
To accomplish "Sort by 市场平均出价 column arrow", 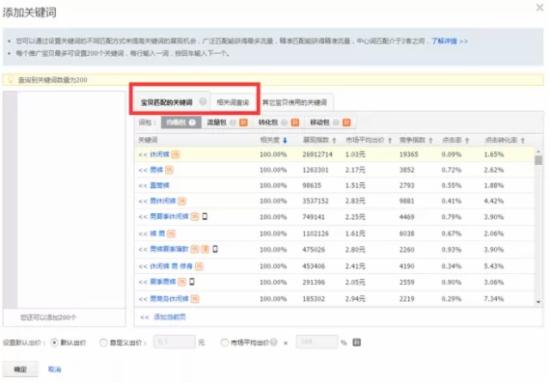I will point(390,141).
